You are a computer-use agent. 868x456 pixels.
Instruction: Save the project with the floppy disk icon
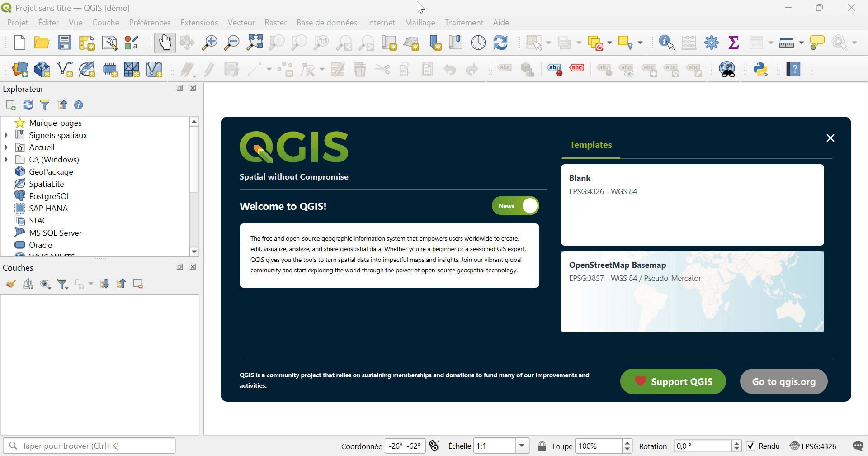(65, 43)
